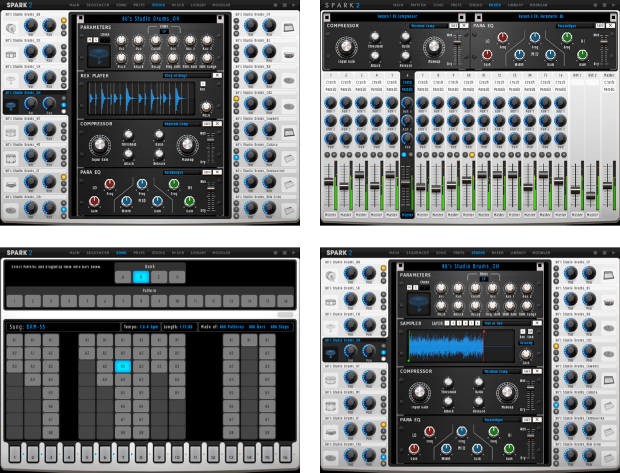Toggle orange button on BD row in Sampler Studio window

(383, 268)
